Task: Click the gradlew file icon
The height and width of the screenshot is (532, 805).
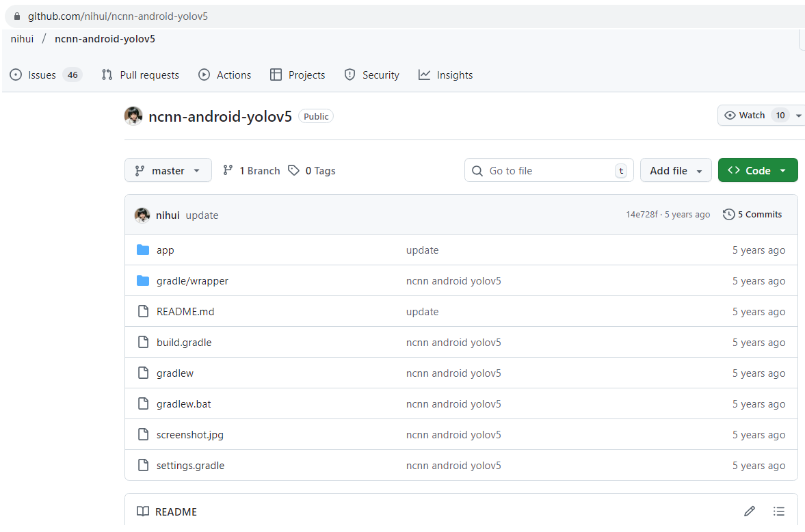Action: point(143,373)
